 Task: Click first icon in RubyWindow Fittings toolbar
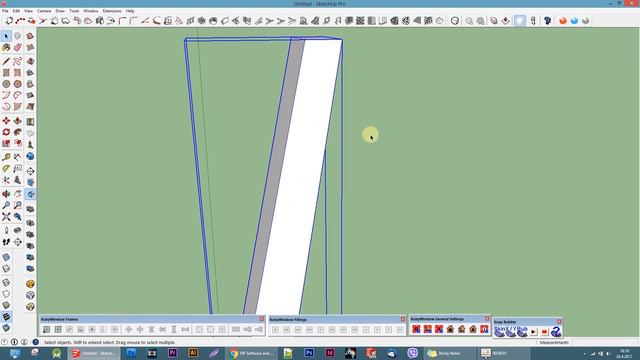pos(276,329)
